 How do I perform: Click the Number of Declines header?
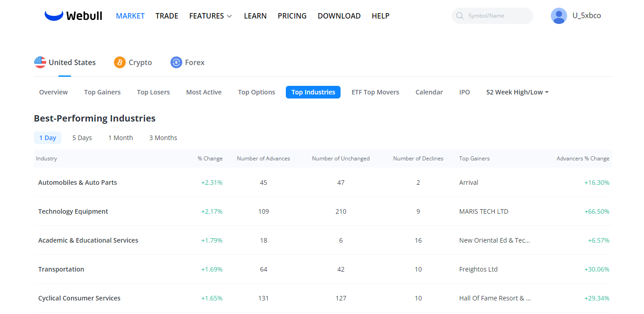click(x=418, y=159)
